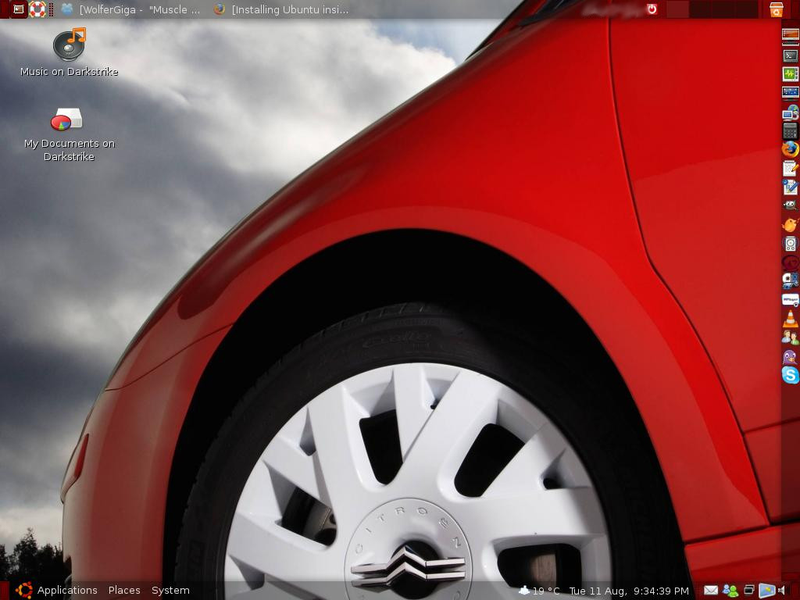Viewport: 800px width, 600px height.
Task: Launch the Calculator from side panel
Action: point(790,131)
